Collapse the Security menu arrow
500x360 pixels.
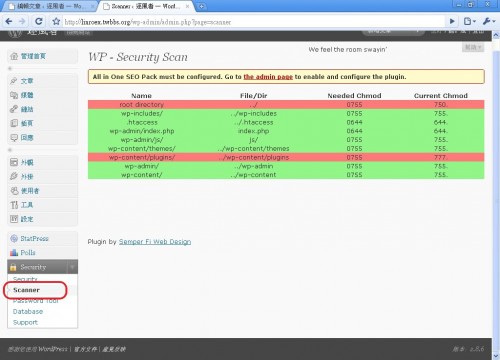tap(72, 267)
